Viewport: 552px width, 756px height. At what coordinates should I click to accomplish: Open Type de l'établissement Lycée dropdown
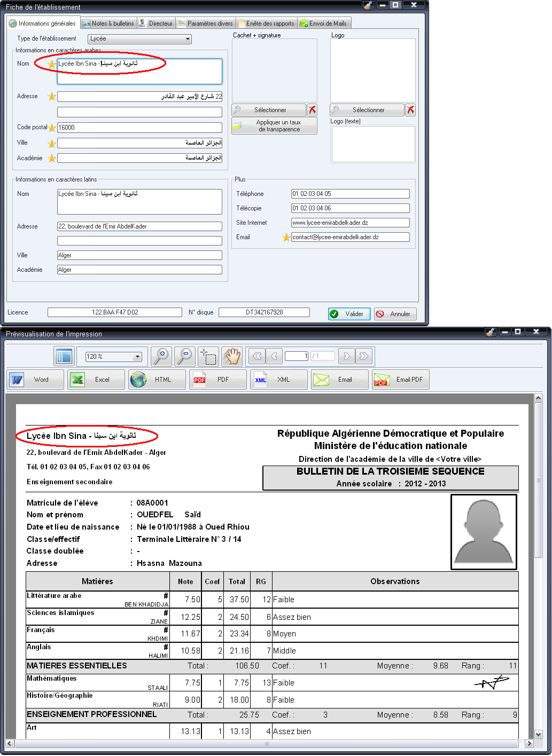pyautogui.click(x=140, y=39)
